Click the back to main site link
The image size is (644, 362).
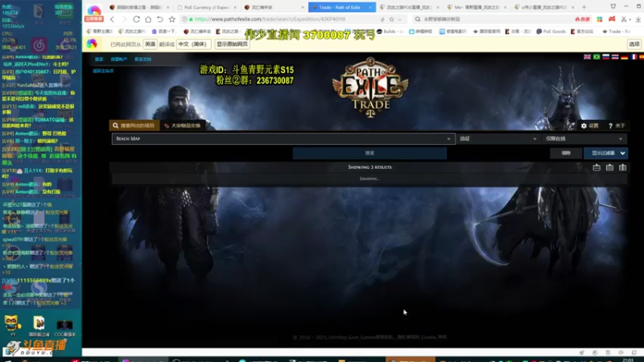103,71
